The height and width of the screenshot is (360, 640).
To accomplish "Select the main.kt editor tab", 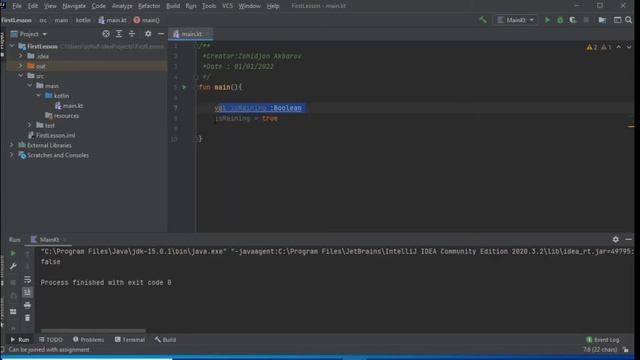I will (x=191, y=34).
